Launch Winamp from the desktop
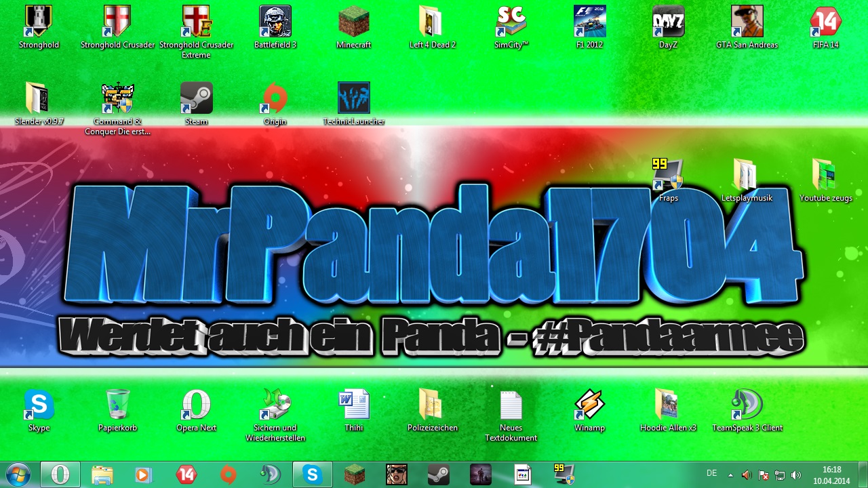The image size is (868, 488). [x=589, y=406]
